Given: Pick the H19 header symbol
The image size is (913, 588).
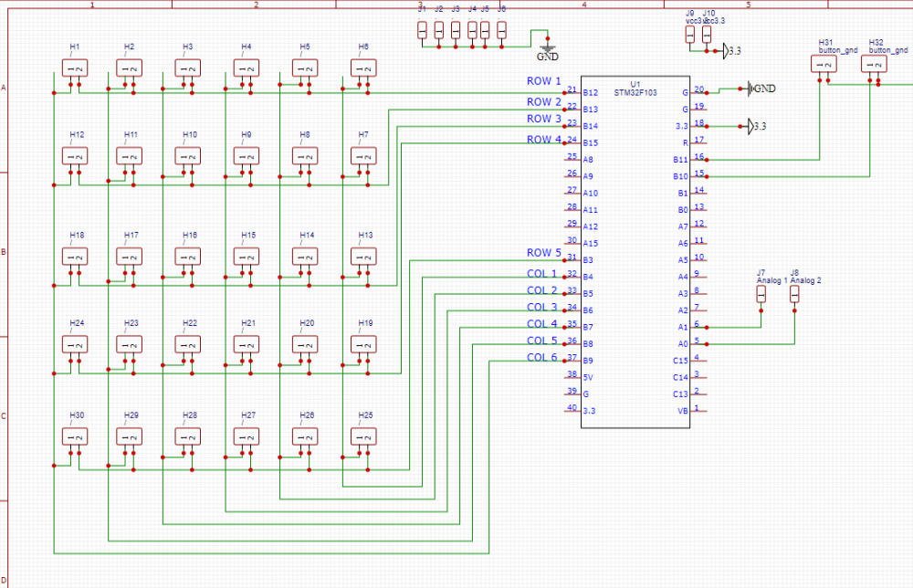Looking at the screenshot, I should tap(363, 344).
